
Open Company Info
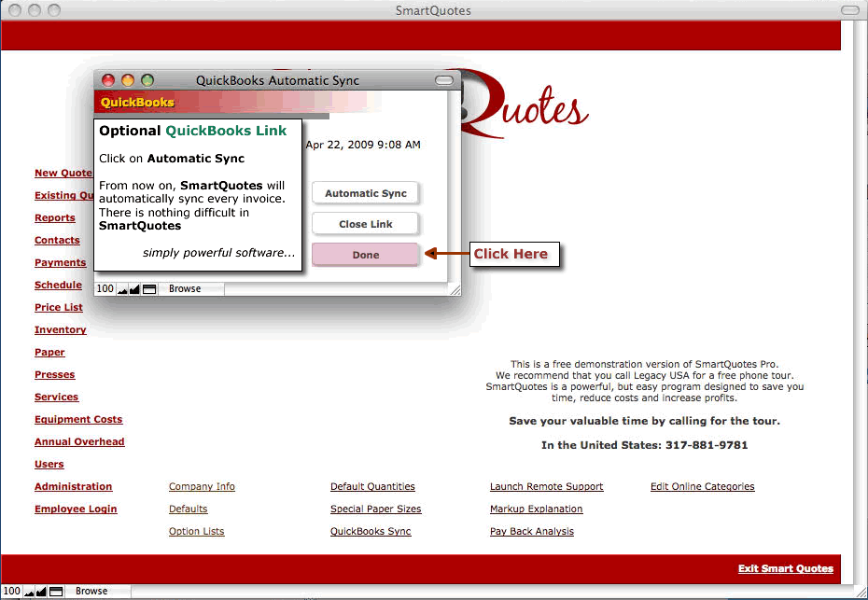202,486
